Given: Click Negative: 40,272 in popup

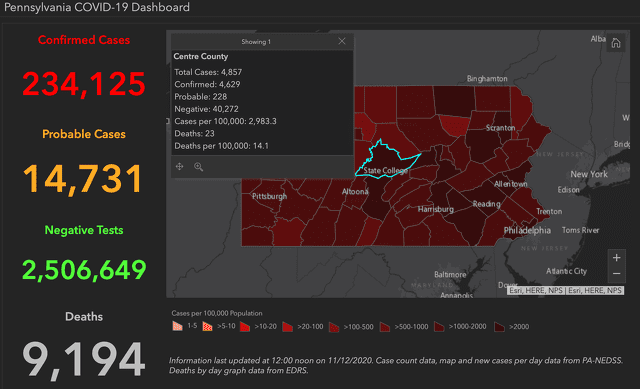Looking at the screenshot, I should pyautogui.click(x=206, y=109).
